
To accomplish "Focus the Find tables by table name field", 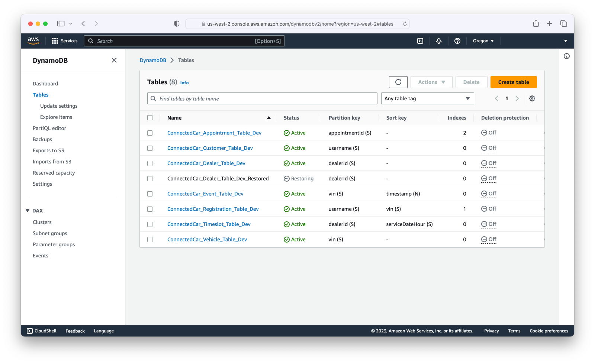I will (262, 98).
